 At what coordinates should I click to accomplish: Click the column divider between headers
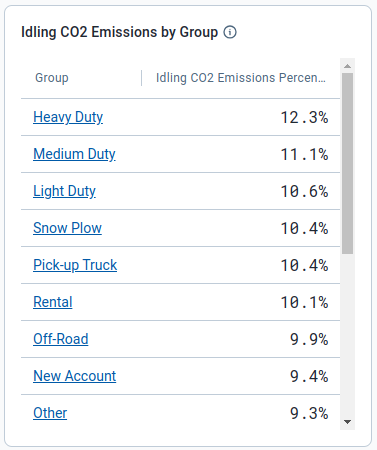coord(142,78)
